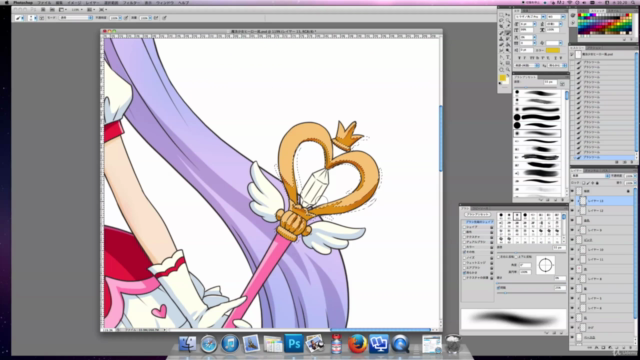Select the Hand tool in the toolbox

point(501,69)
